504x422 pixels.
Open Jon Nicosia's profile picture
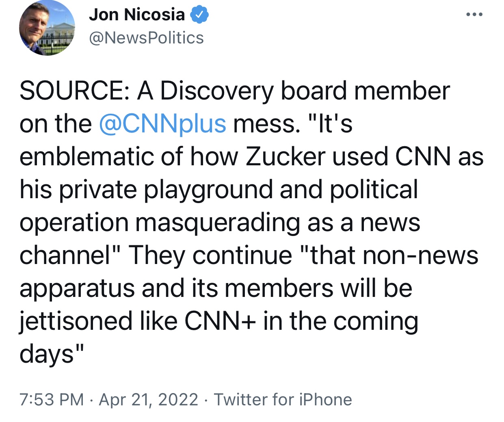pyautogui.click(x=47, y=28)
